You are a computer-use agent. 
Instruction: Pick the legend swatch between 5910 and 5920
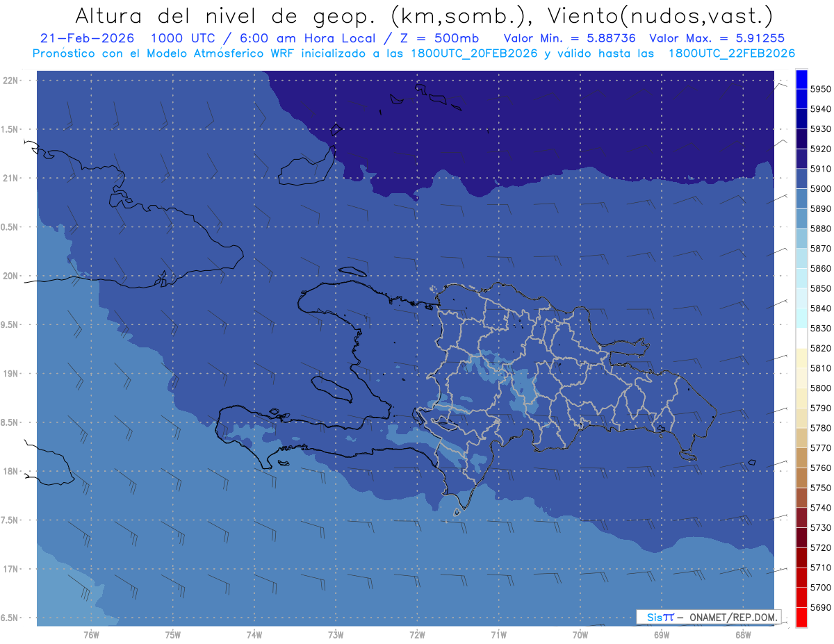tap(801, 159)
